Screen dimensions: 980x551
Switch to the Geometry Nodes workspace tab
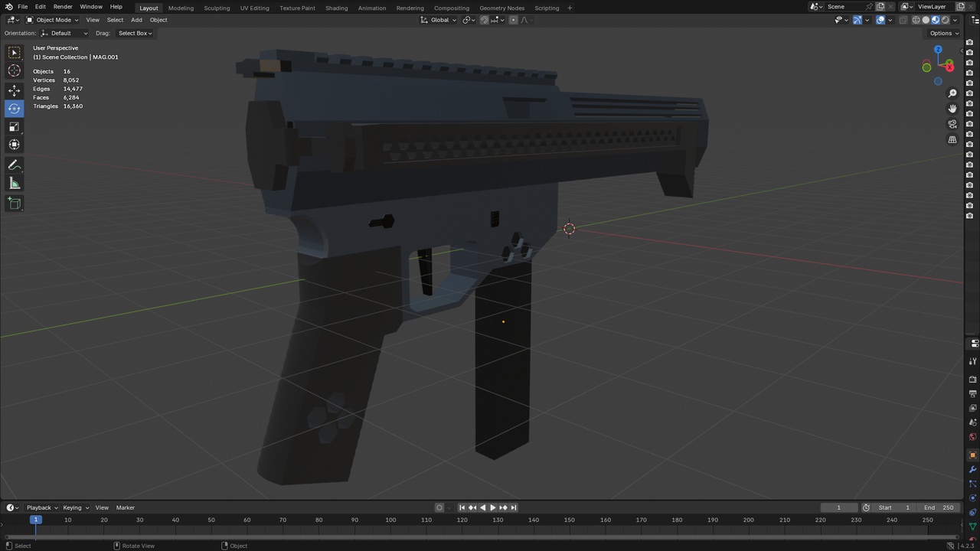click(502, 8)
